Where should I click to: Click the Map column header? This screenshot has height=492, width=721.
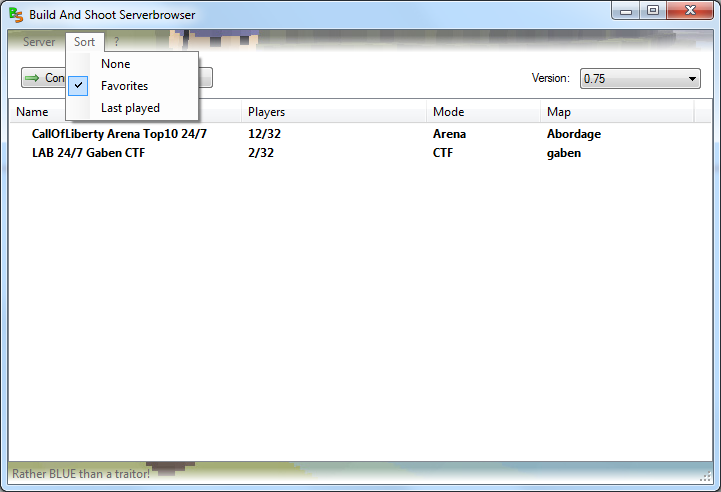click(x=559, y=112)
